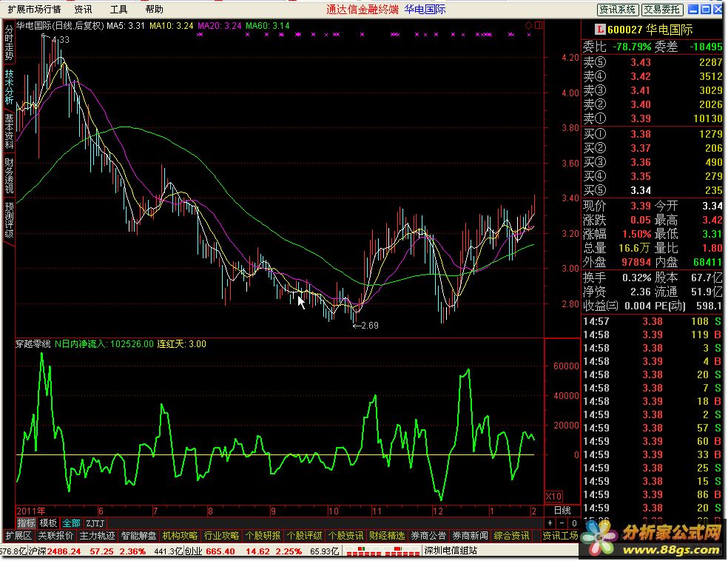The height and width of the screenshot is (561, 728).
Task: Click the 综合资讯 bottom tab
Action: 511,536
